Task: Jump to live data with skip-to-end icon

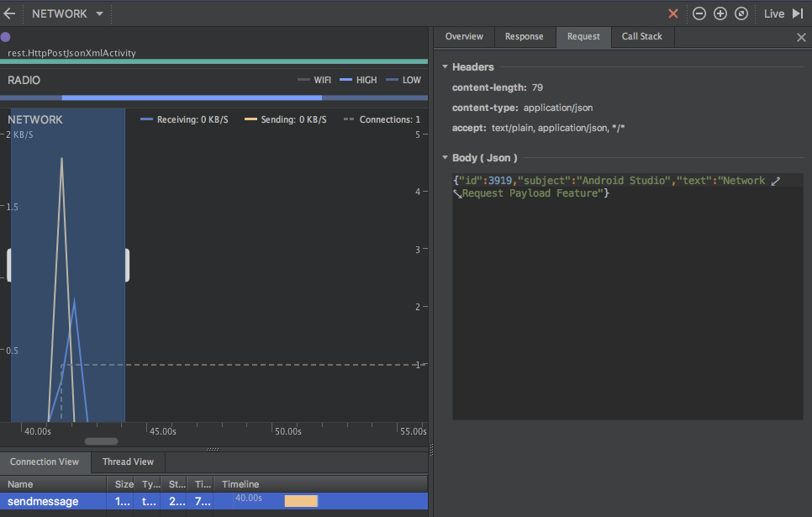Action: (798, 13)
